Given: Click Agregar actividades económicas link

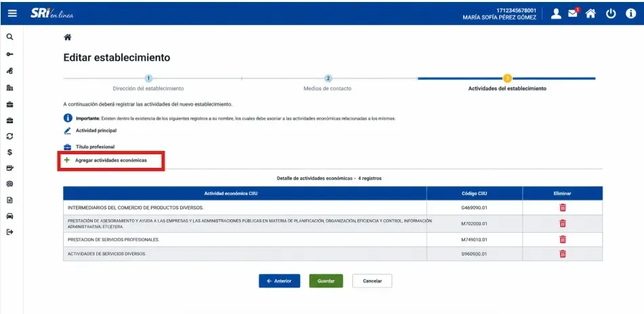Looking at the screenshot, I should pos(111,160).
